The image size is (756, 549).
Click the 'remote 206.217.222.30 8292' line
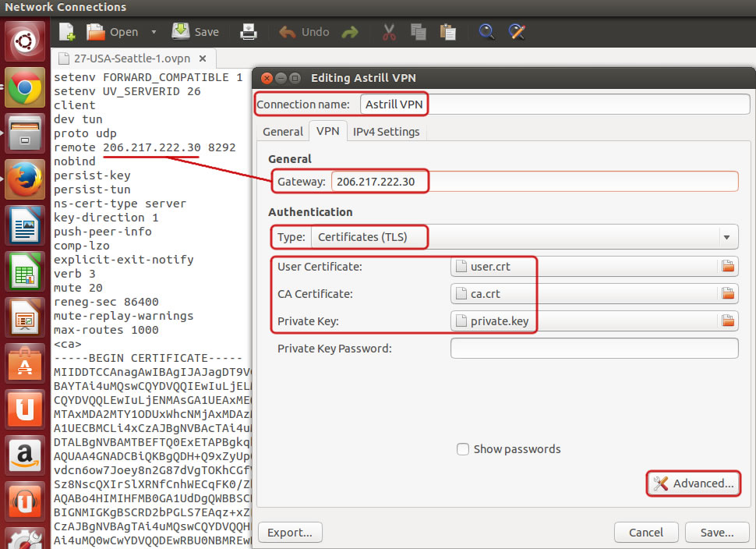(x=145, y=147)
